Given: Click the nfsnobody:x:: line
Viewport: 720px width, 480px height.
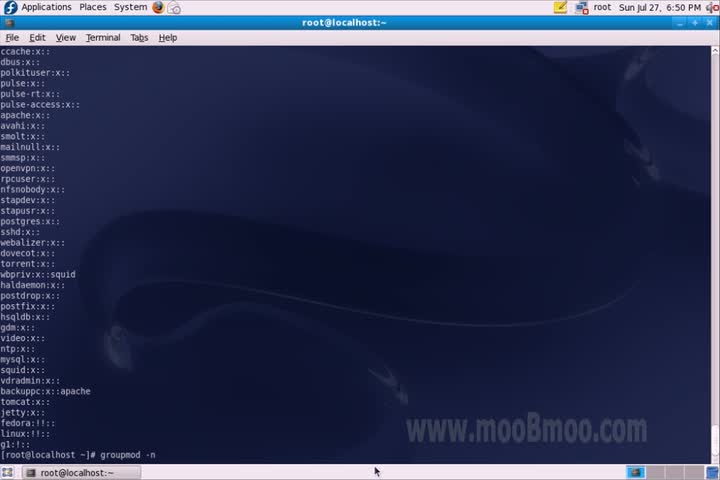Looking at the screenshot, I should (33, 190).
